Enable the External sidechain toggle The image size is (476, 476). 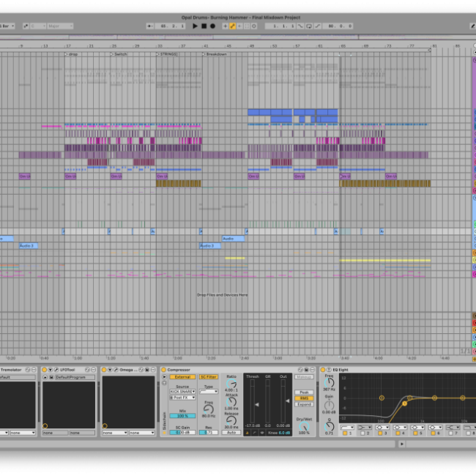(x=182, y=377)
